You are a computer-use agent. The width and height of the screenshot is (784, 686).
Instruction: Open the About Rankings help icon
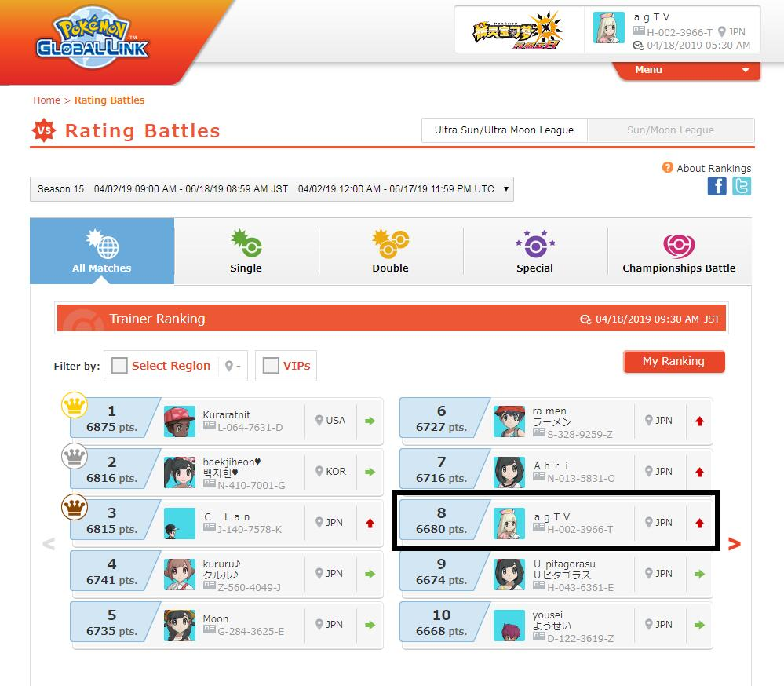[x=667, y=167]
